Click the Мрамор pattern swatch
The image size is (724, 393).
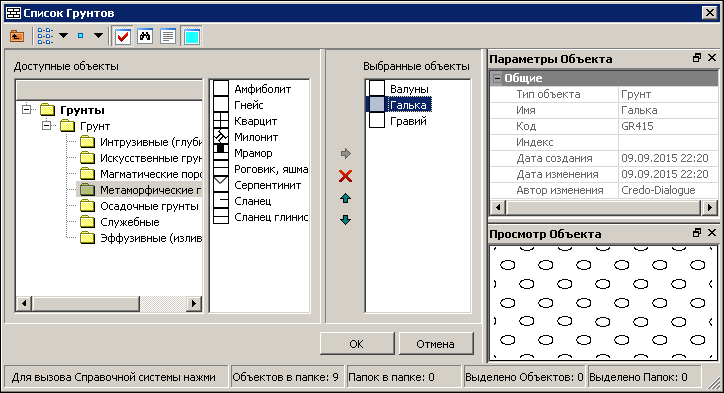coord(221,152)
